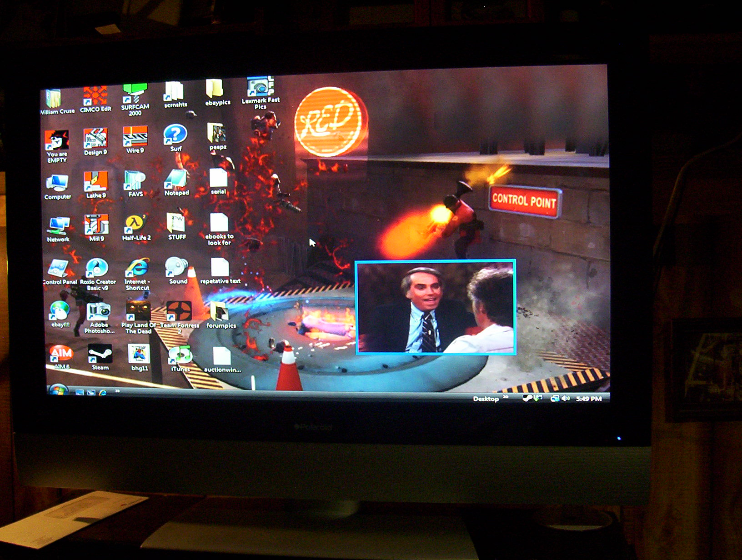Open the volume speaker tray icon

coord(566,399)
